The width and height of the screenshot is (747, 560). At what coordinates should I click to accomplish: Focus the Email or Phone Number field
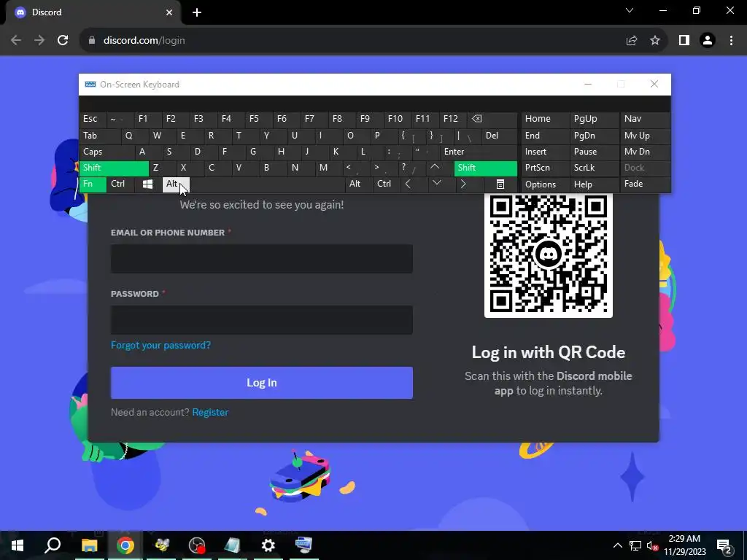click(x=262, y=259)
